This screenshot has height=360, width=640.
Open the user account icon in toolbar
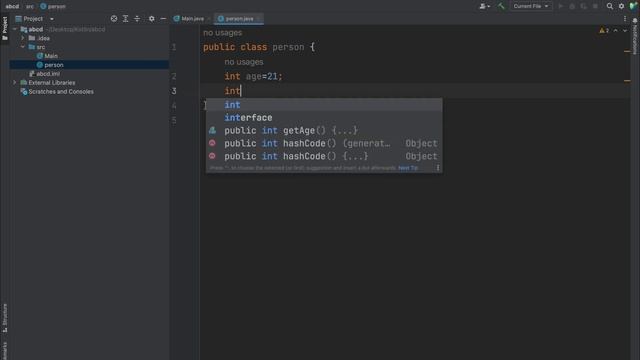click(484, 6)
